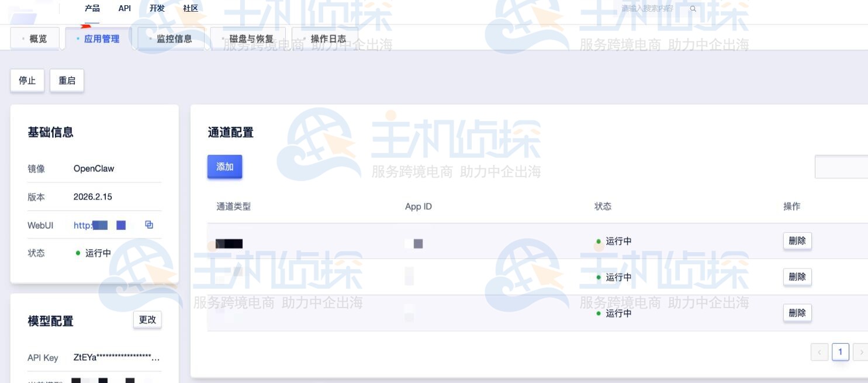
Task: Open the 开发 menu item
Action: [x=157, y=8]
